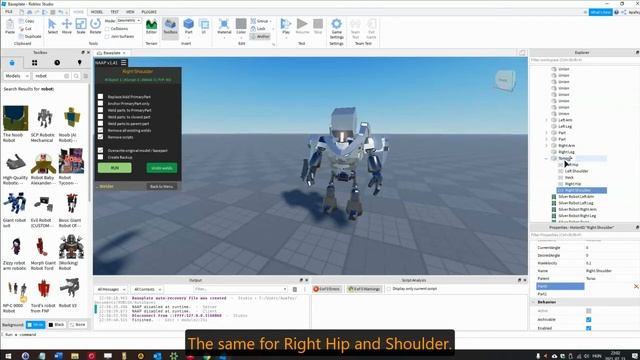Viewport: 640px width, 360px height.
Task: Uncheck Remove scripts option
Action: click(x=100, y=137)
